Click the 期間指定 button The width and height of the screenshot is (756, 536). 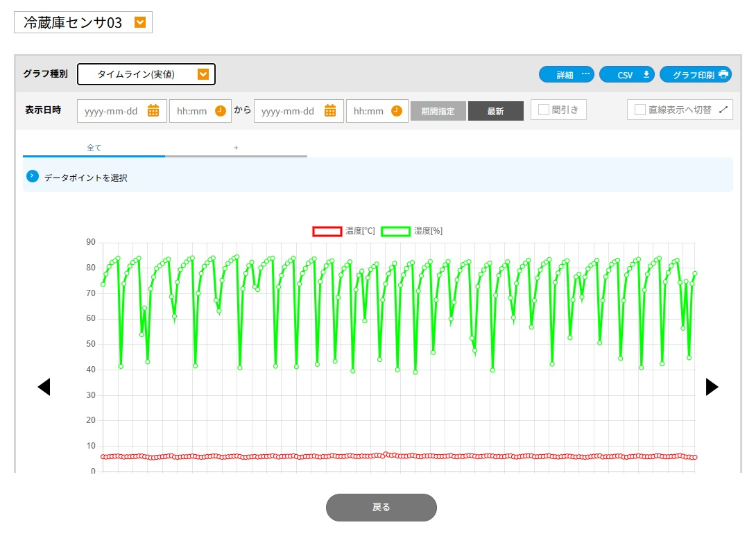[x=438, y=112]
